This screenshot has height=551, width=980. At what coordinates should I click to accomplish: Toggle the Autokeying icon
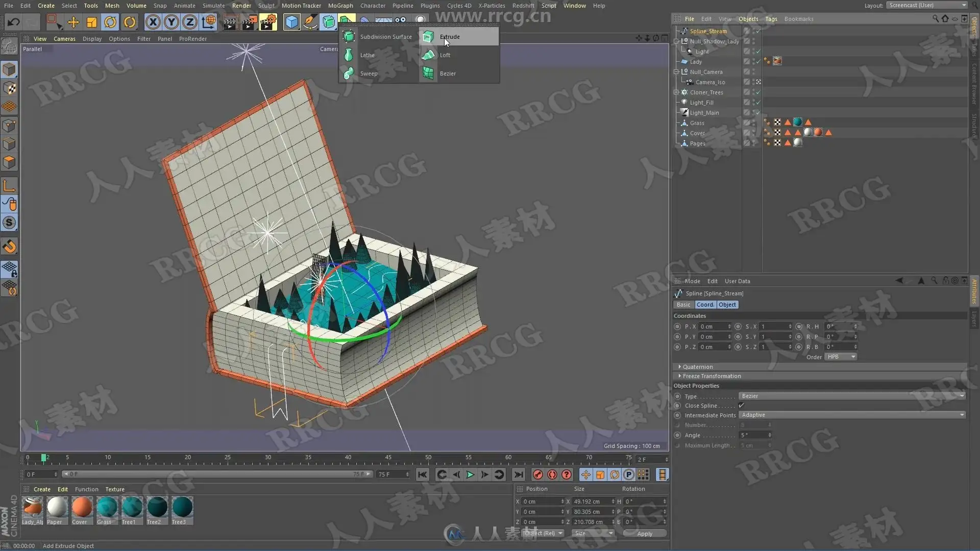click(552, 475)
